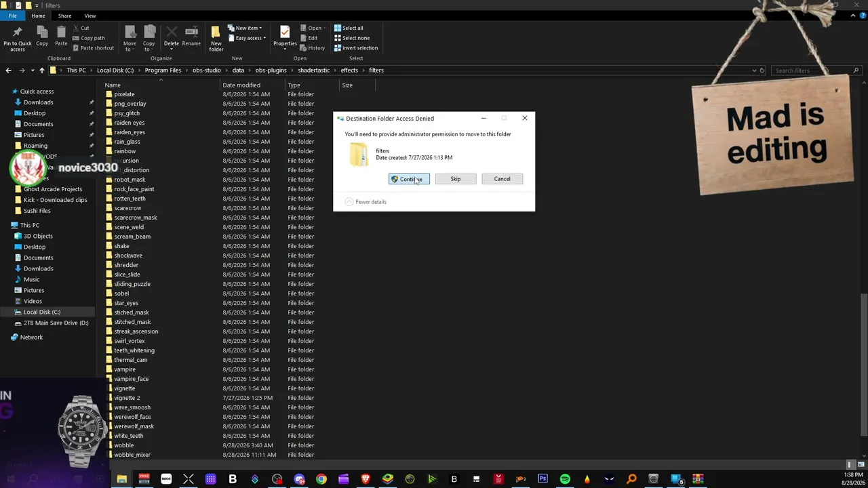Switch to the Home ribbon tab
This screenshot has height=488, width=868.
click(x=38, y=16)
